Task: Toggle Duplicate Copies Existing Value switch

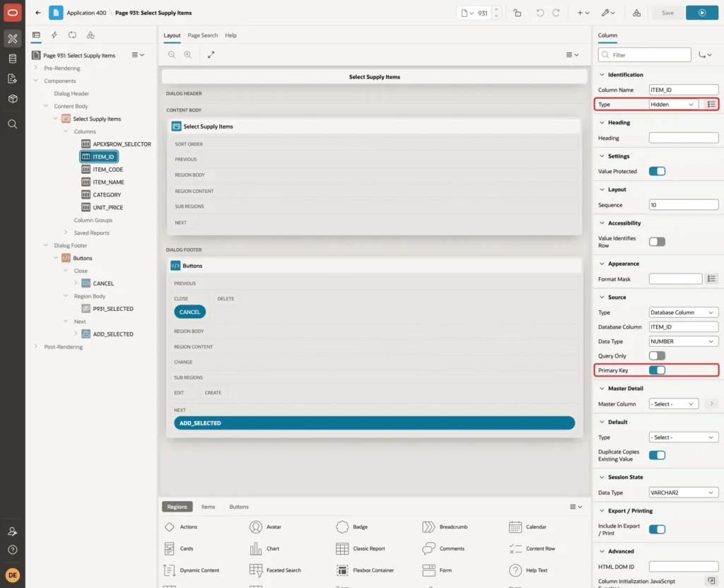Action: point(657,456)
